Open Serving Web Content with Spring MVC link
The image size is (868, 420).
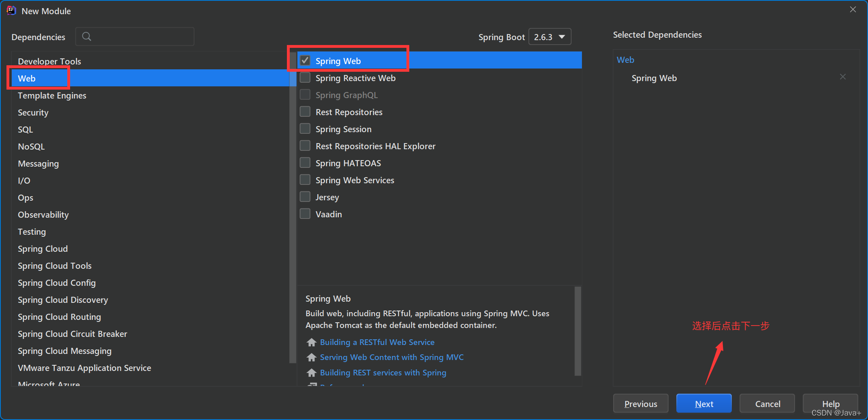(x=391, y=357)
